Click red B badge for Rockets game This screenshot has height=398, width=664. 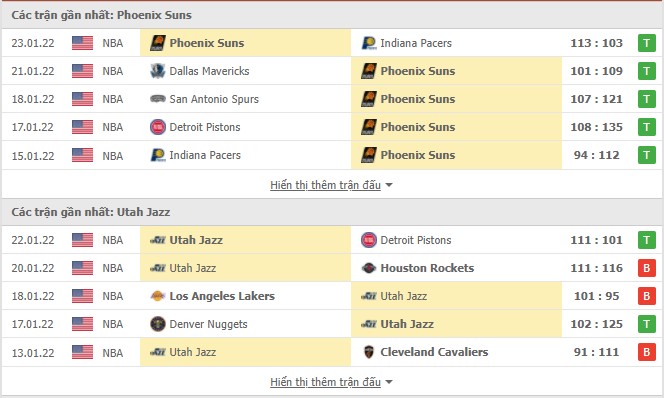click(x=647, y=268)
